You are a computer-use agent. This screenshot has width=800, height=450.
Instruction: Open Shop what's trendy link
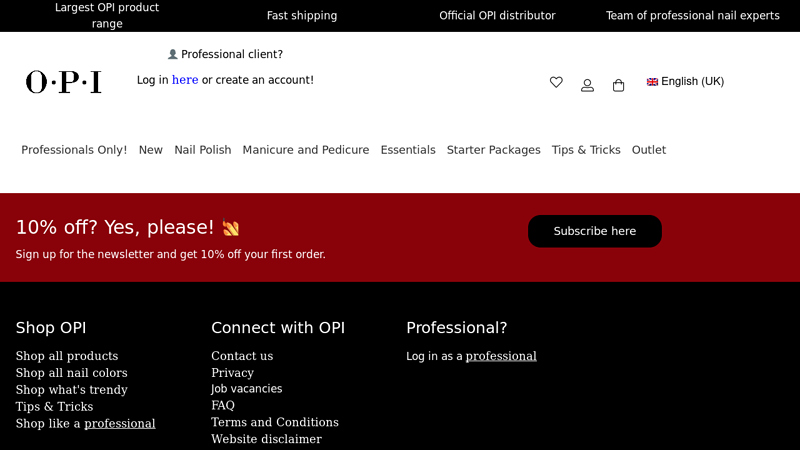coord(71,390)
